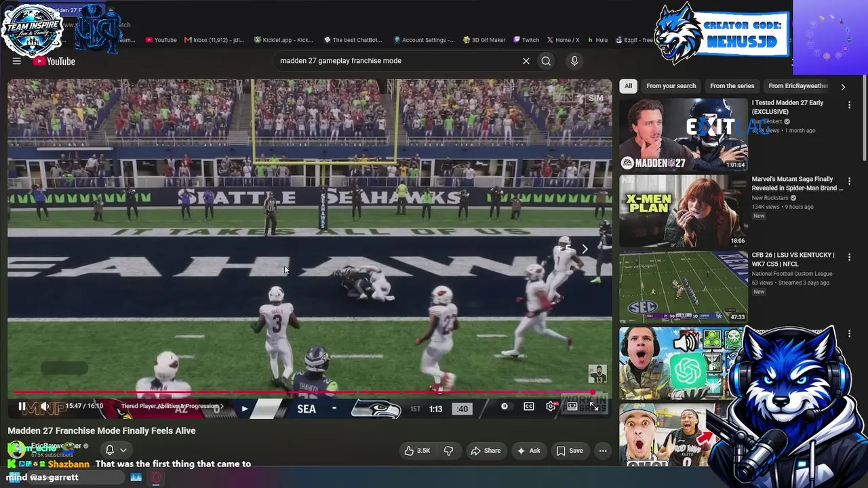Select the From EricRayweather chip
Viewport: 868px width, 488px height.
798,86
